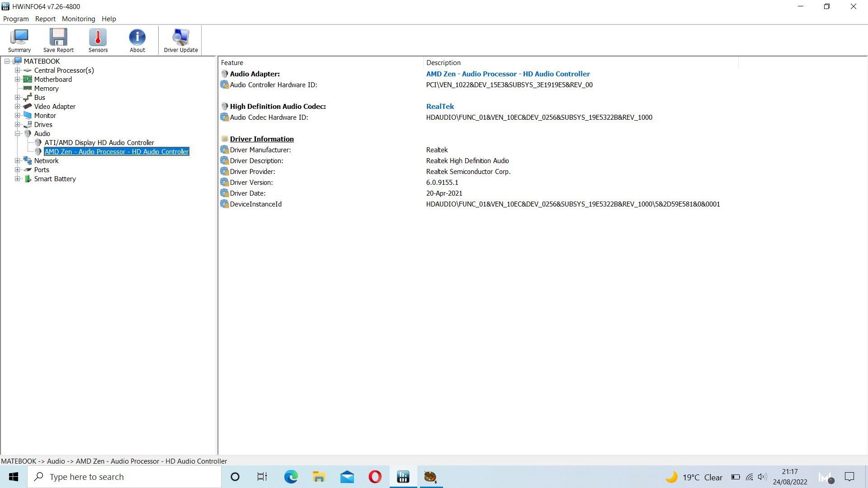Collapse the MATEBOOK root node

(7, 61)
